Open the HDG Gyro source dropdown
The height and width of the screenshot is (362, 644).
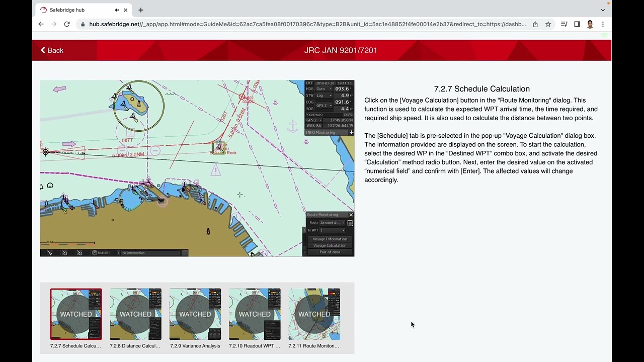(324, 89)
